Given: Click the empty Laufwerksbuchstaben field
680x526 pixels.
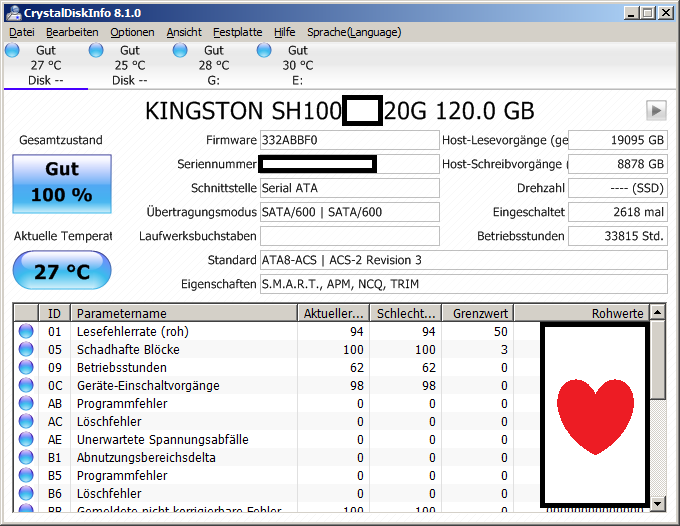Looking at the screenshot, I should [350, 236].
